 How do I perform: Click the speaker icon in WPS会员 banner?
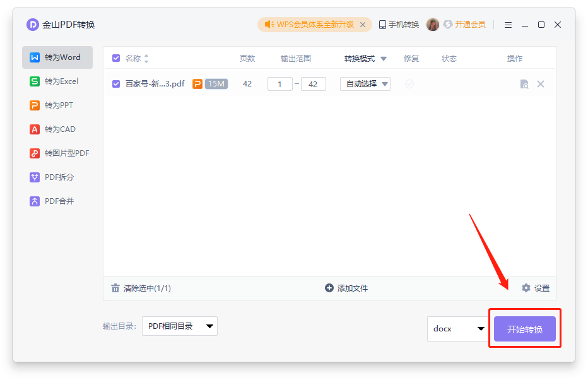coord(269,25)
